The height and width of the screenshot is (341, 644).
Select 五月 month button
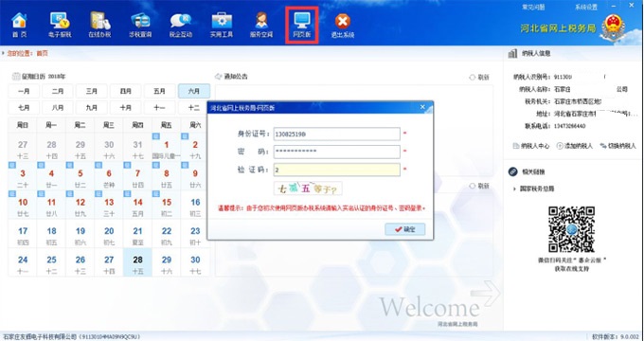[x=159, y=91]
